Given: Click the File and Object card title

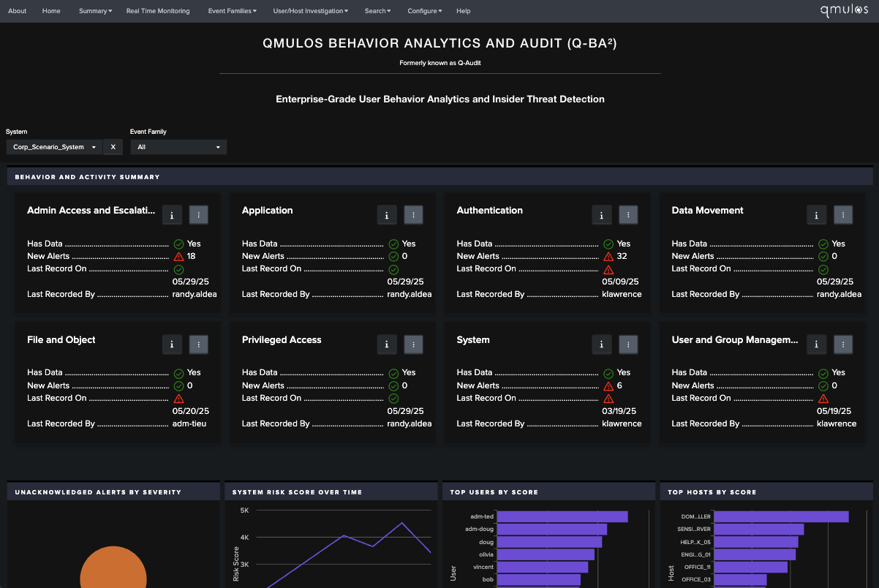Looking at the screenshot, I should (x=61, y=340).
